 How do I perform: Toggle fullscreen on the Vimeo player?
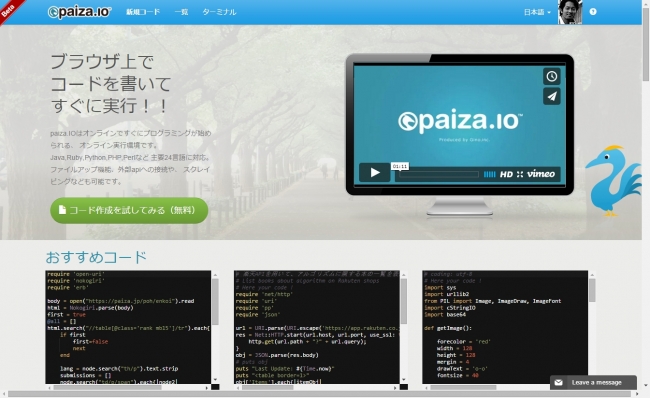(x=520, y=175)
